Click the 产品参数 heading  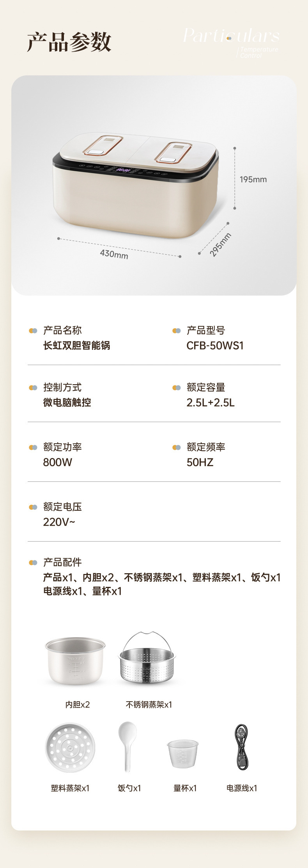(69, 42)
